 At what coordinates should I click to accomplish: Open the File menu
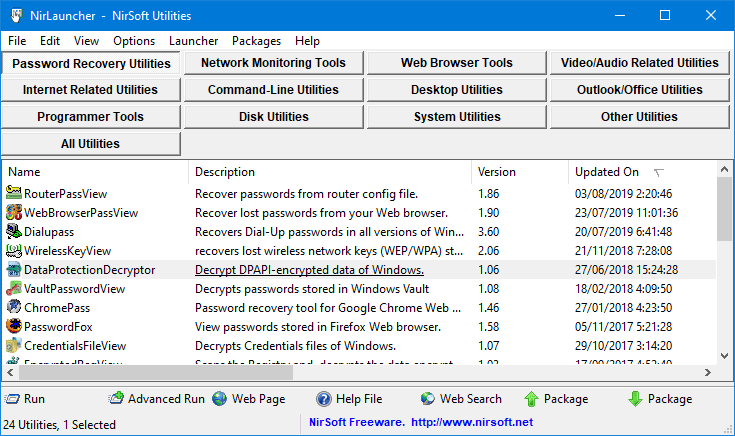(17, 41)
